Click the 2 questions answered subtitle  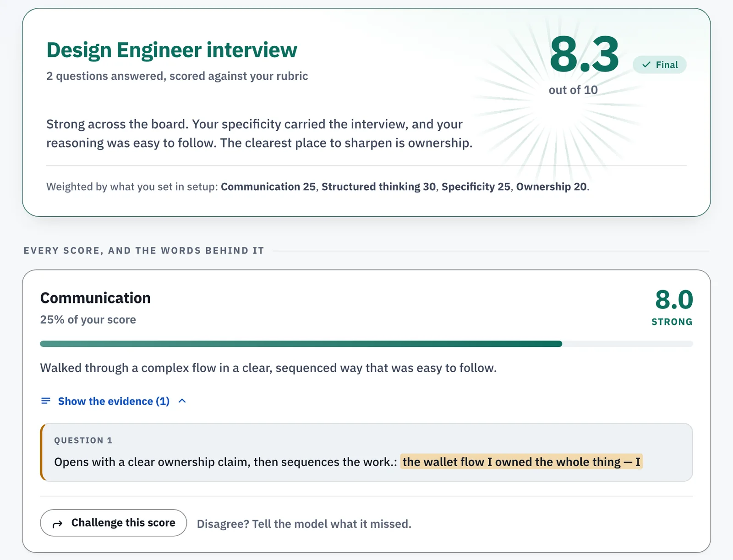tap(177, 76)
